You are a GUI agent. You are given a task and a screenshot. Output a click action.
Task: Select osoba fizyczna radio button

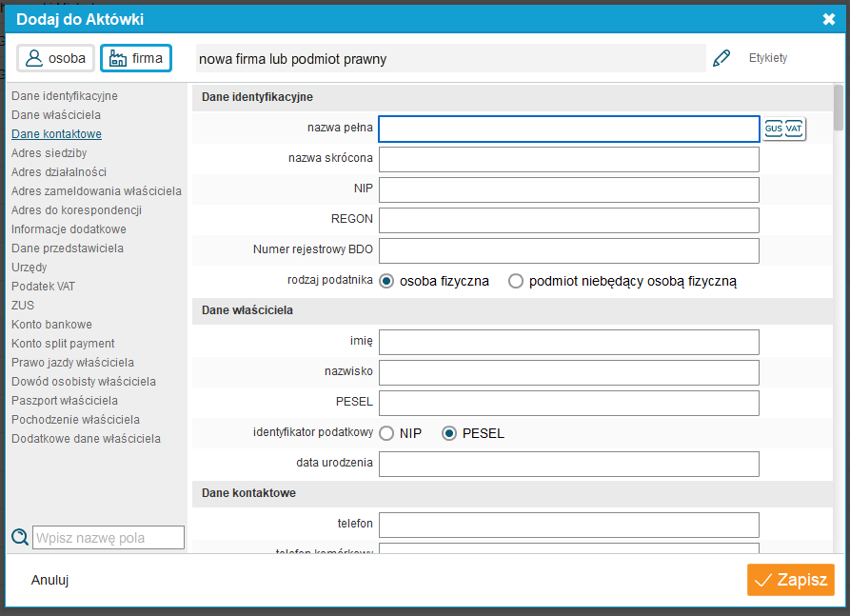point(386,281)
